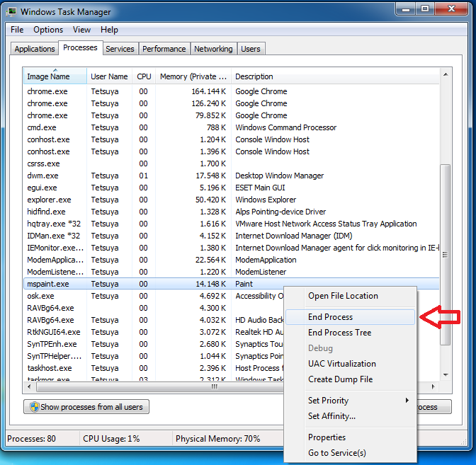Select the mspaint.exe process row
Viewport: 476px width, 465px height.
click(x=232, y=284)
